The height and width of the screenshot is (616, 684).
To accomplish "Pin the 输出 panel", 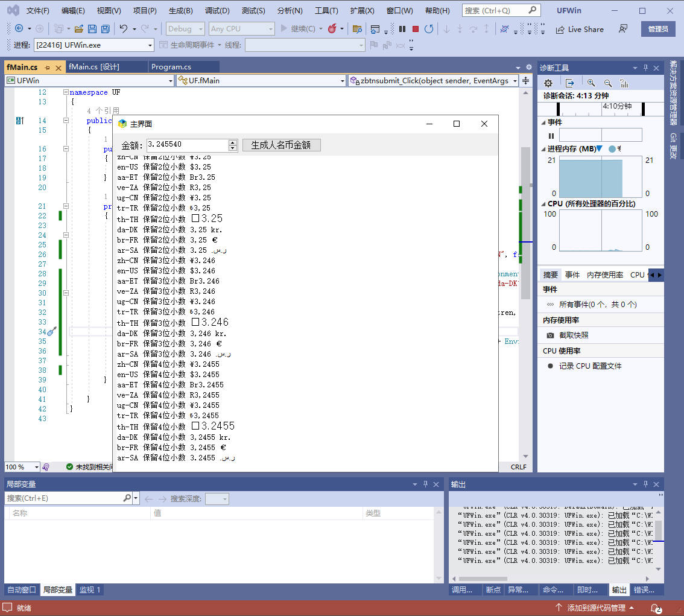I will tap(645, 484).
